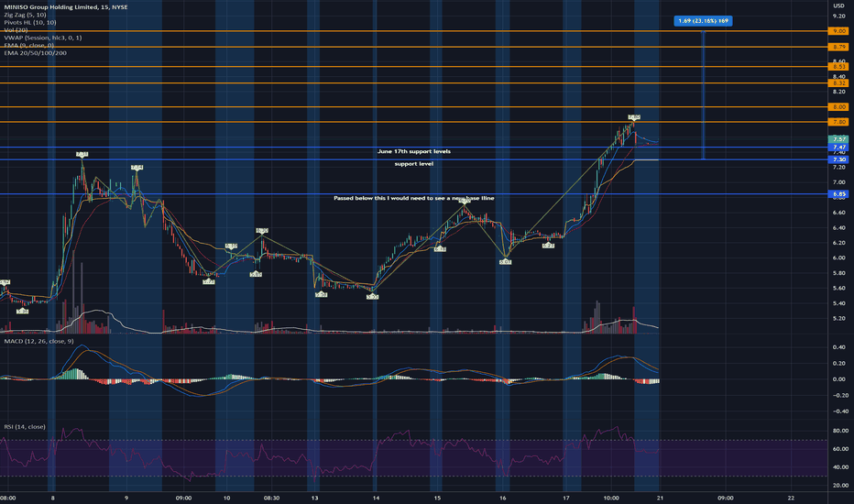Click the 16 date label on time axis
The image size is (854, 504).
click(503, 498)
